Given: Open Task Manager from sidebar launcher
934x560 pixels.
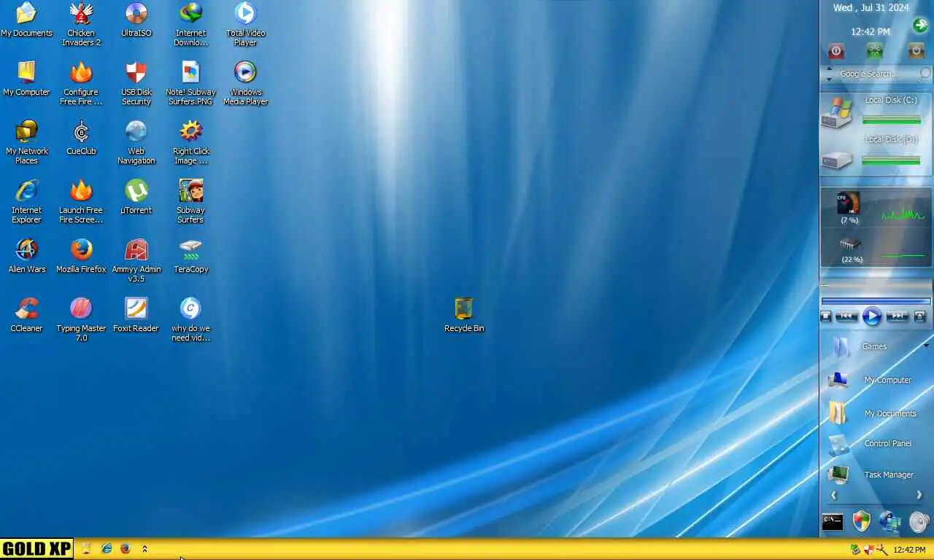Looking at the screenshot, I should 871,475.
